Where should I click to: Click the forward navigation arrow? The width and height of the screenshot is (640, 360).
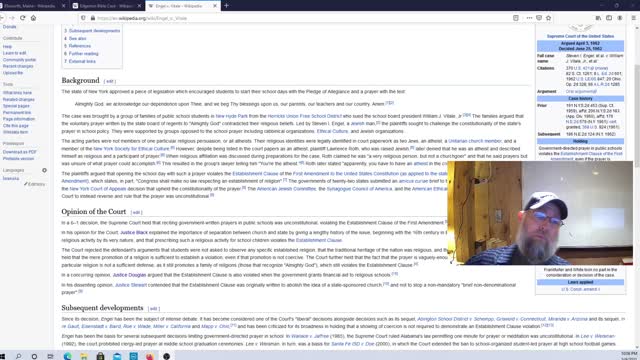12,18
